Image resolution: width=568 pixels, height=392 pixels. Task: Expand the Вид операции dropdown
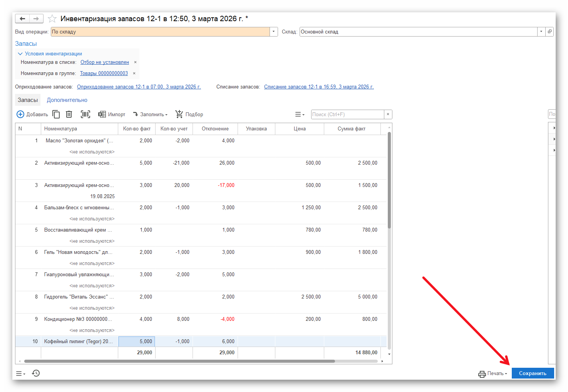[274, 32]
